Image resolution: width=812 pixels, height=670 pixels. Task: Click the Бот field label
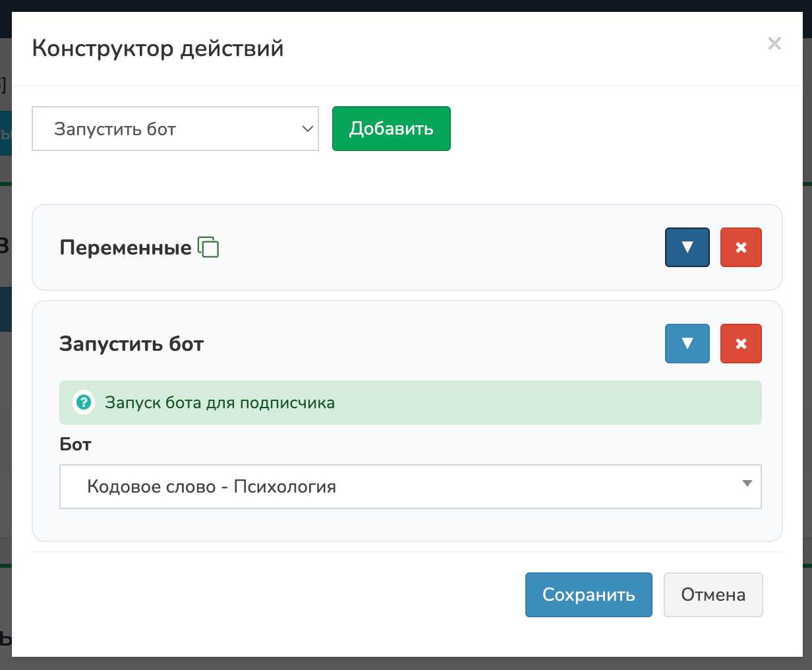pos(75,444)
